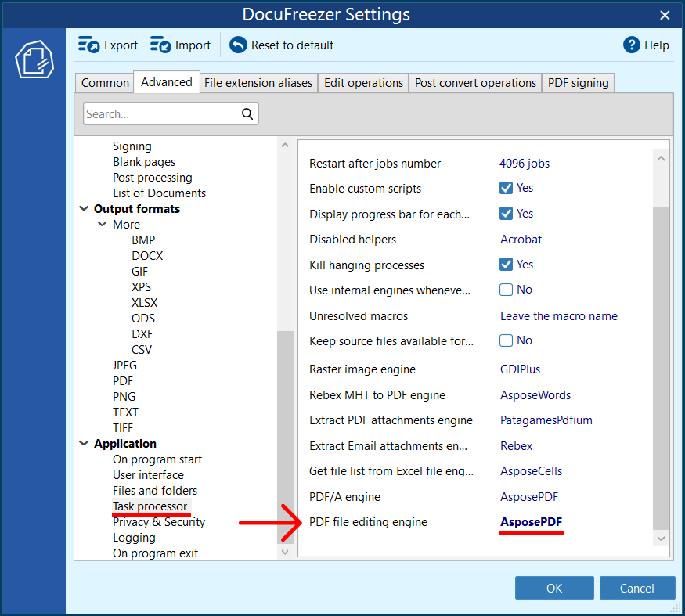Open User interface settings
The width and height of the screenshot is (685, 616).
(x=148, y=475)
